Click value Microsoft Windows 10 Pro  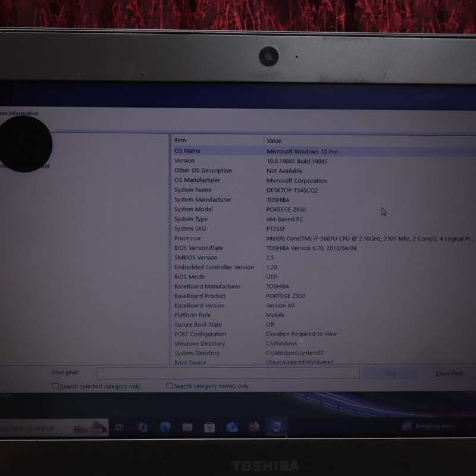[302, 152]
